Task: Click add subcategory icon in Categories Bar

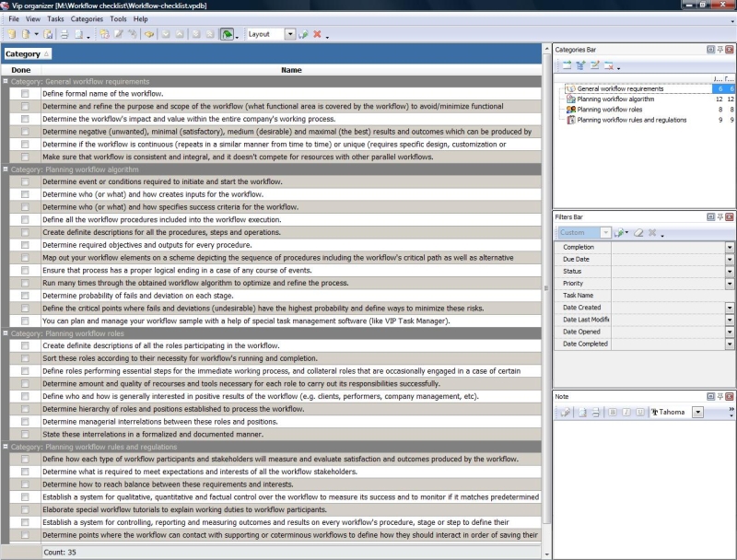Action: [580, 65]
